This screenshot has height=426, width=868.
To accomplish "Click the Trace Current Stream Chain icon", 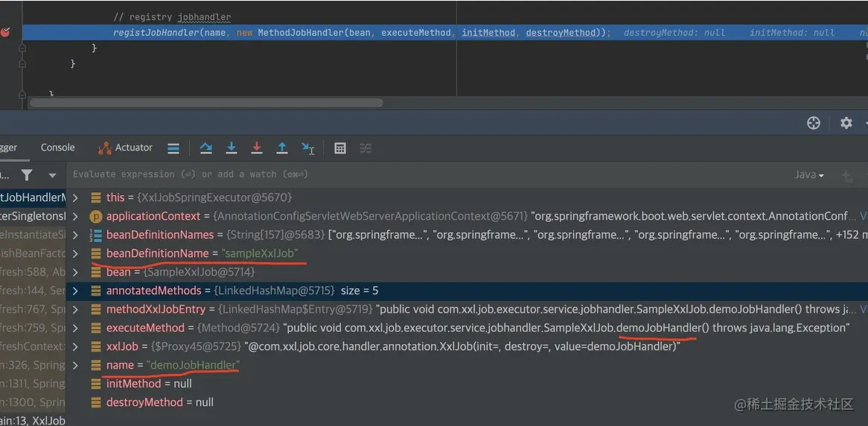I will (366, 148).
